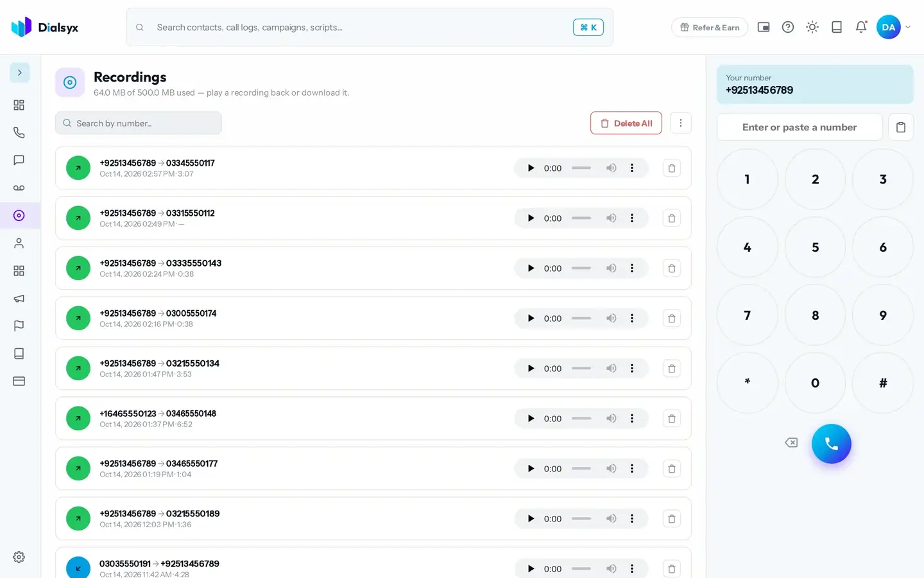Screen dimensions: 924x578
Task: Seek the 03335550143 recording progress bar
Action: coord(581,268)
